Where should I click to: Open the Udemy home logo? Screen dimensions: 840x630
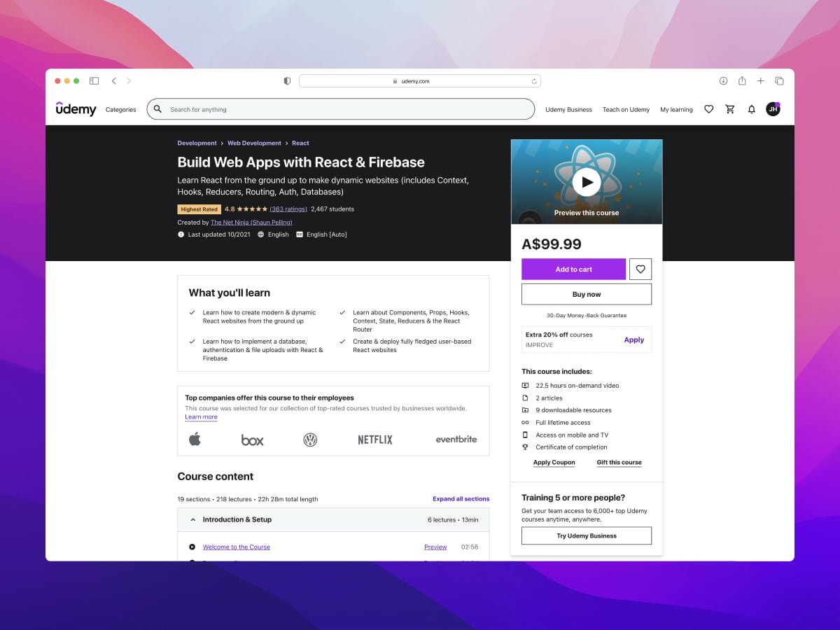tap(76, 108)
